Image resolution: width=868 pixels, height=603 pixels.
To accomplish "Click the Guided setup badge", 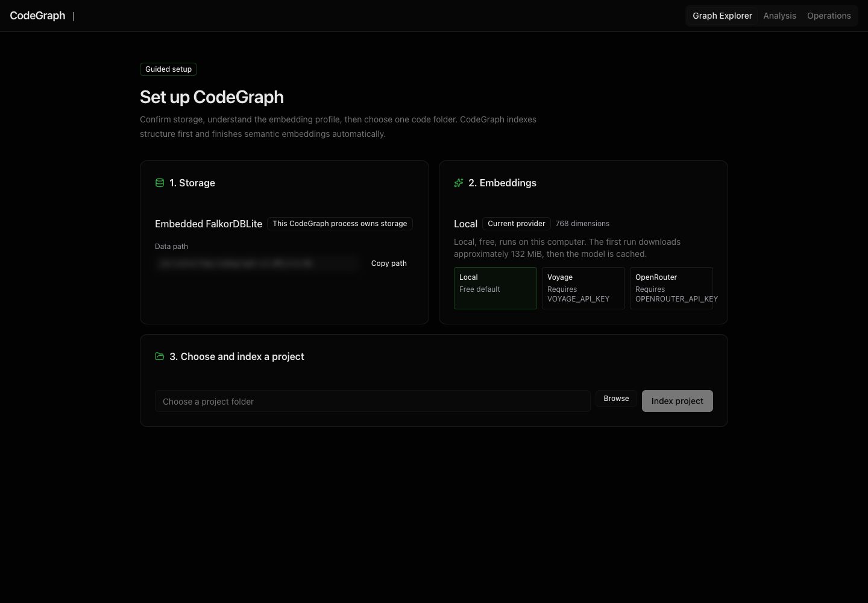I will (168, 69).
